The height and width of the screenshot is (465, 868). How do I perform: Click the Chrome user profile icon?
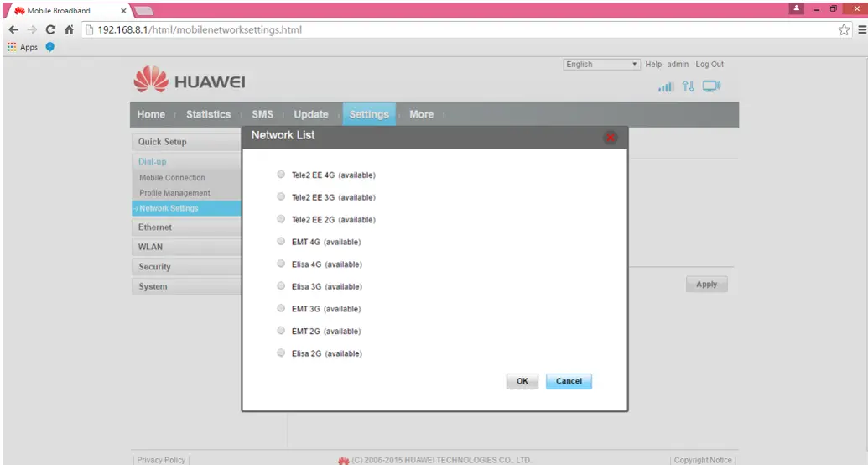click(796, 8)
